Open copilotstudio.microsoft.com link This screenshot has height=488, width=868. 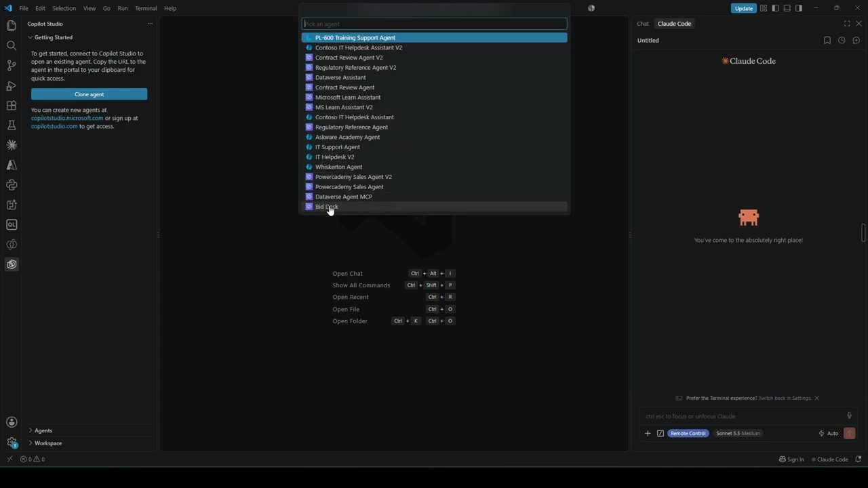click(67, 118)
